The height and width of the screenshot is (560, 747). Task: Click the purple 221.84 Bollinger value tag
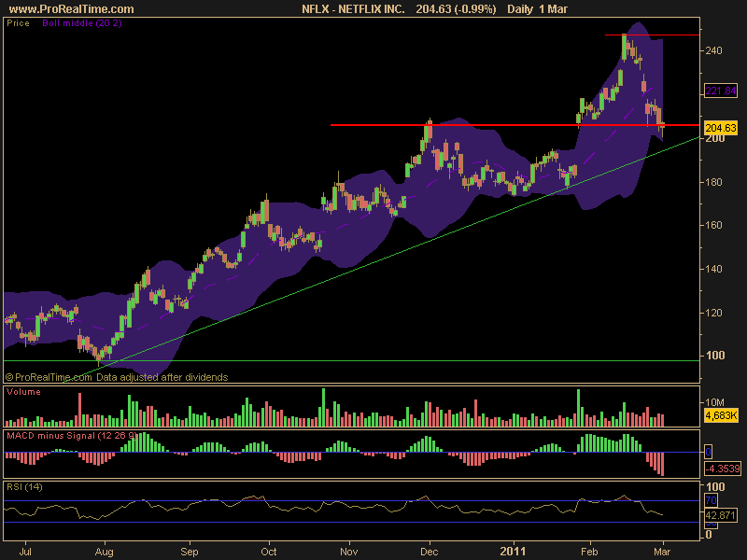point(721,90)
